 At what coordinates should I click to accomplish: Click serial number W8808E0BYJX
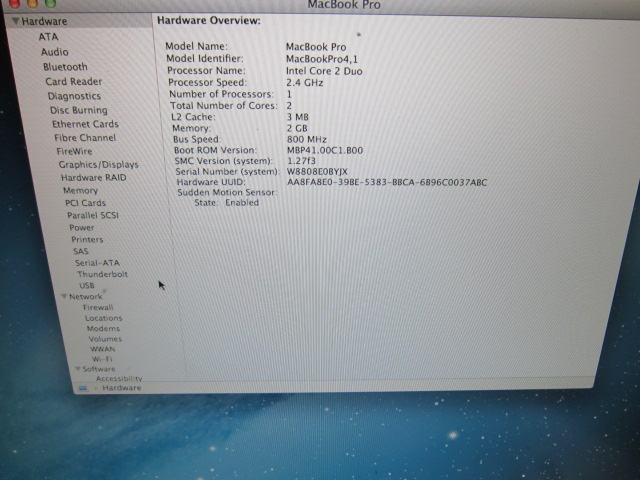click(x=317, y=171)
